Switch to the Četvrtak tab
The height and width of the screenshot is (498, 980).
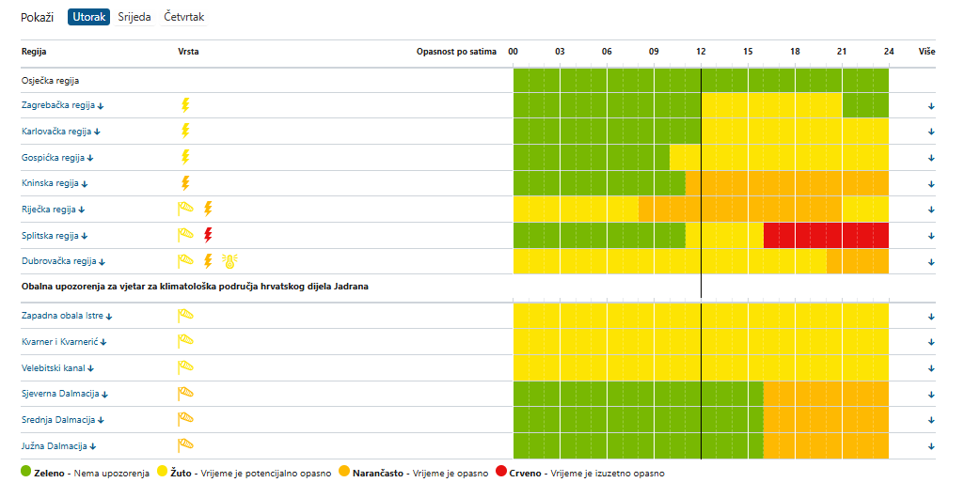(x=183, y=17)
